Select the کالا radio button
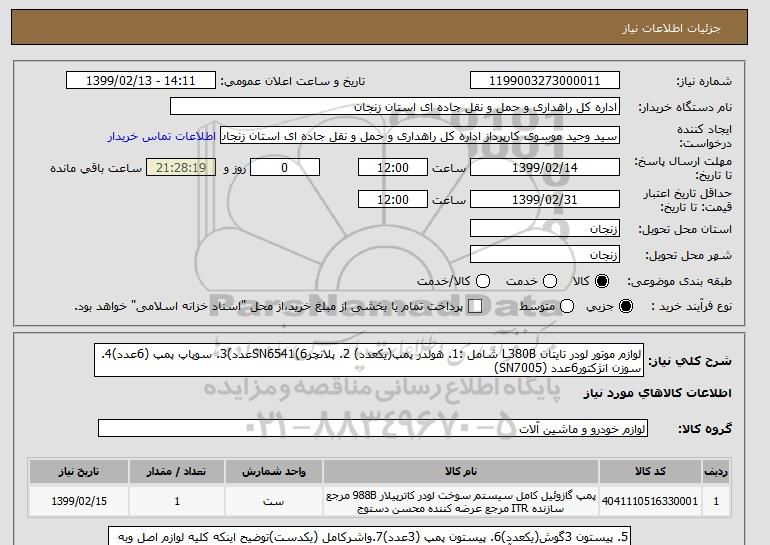This screenshot has width=770, height=545. (602, 281)
